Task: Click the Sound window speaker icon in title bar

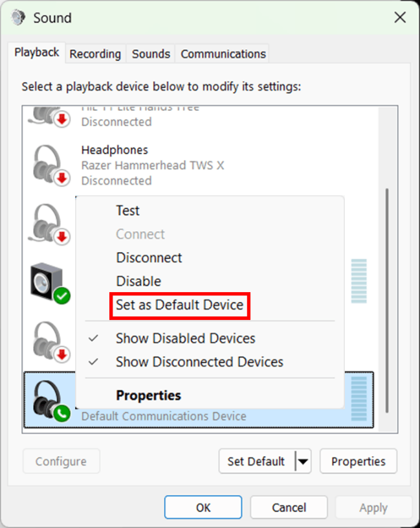Action: click(x=19, y=17)
